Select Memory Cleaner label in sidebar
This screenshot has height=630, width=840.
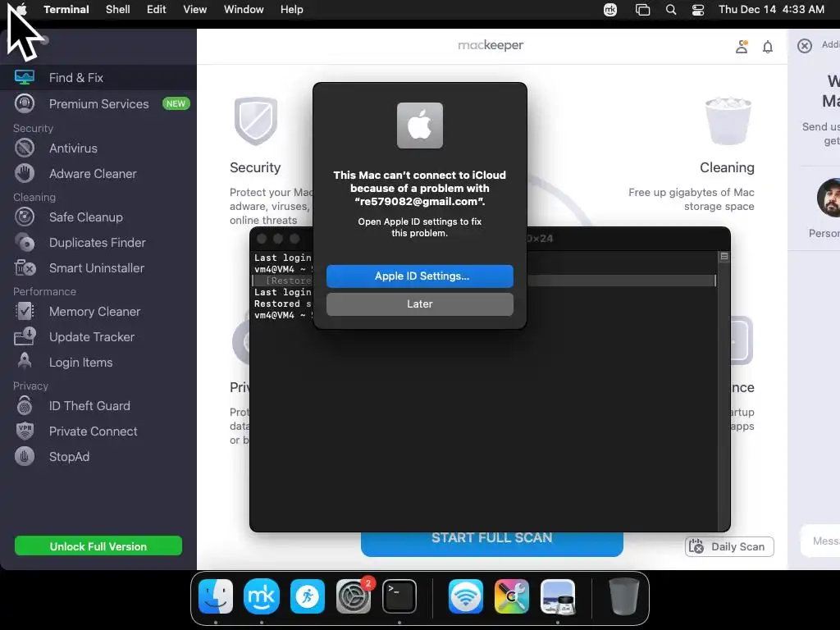pyautogui.click(x=95, y=311)
